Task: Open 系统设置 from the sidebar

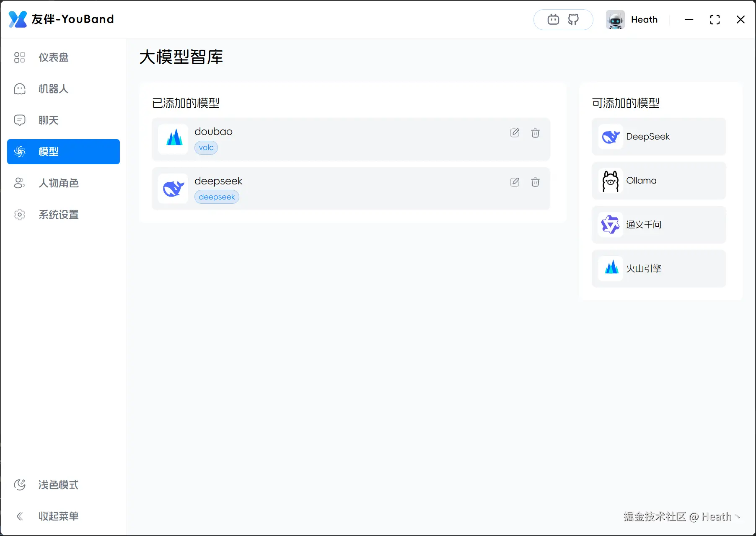Action: (x=63, y=215)
